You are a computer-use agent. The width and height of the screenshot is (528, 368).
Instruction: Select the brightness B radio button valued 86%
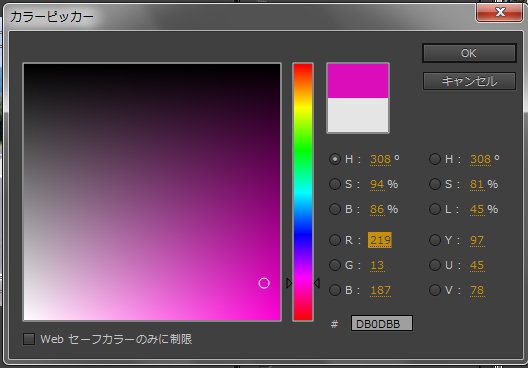[x=335, y=209]
